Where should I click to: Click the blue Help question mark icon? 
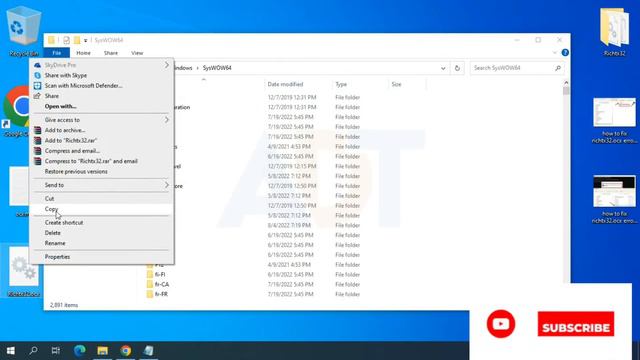(x=565, y=53)
